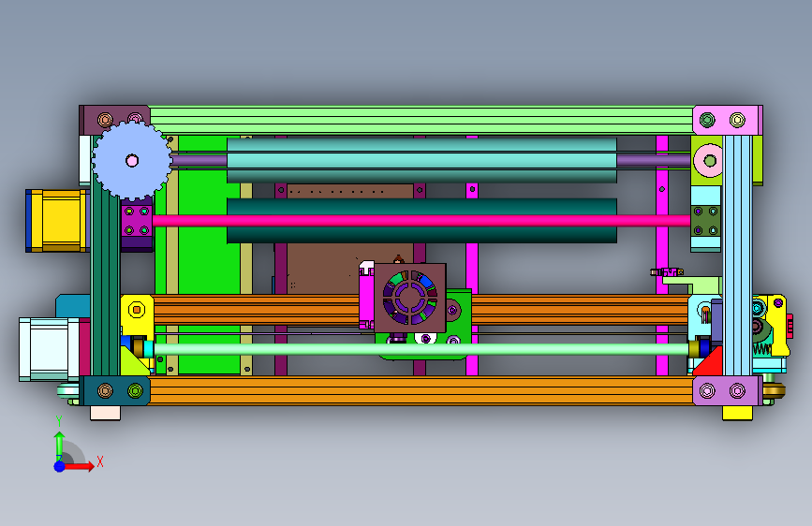812x526 pixels.
Task: Select the top light green aluminum extrusion
Action: coord(421,120)
